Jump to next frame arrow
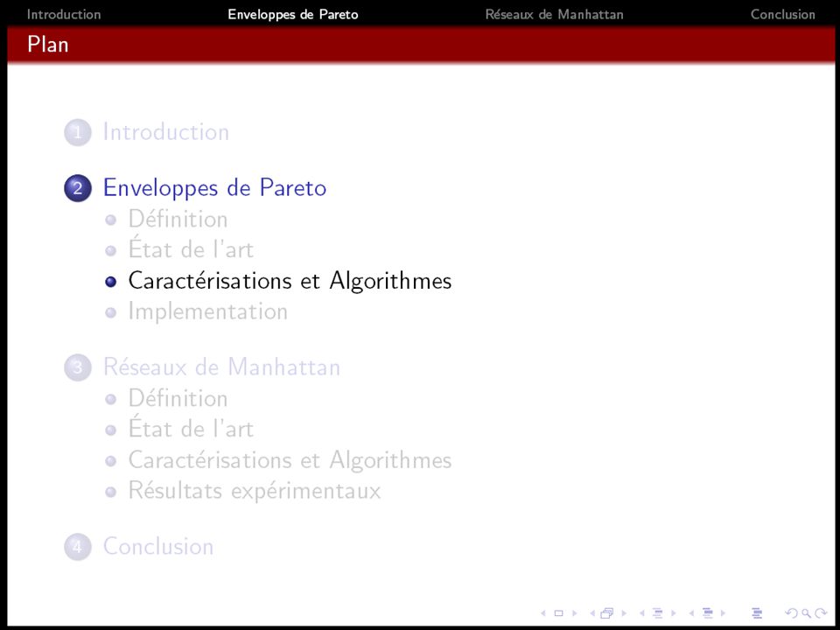The width and height of the screenshot is (840, 630). 624,613
